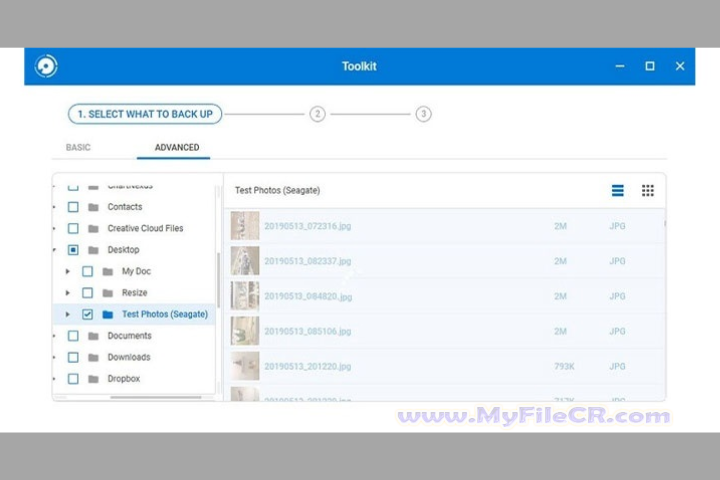
Task: Go to step 2 circle
Action: 317,114
